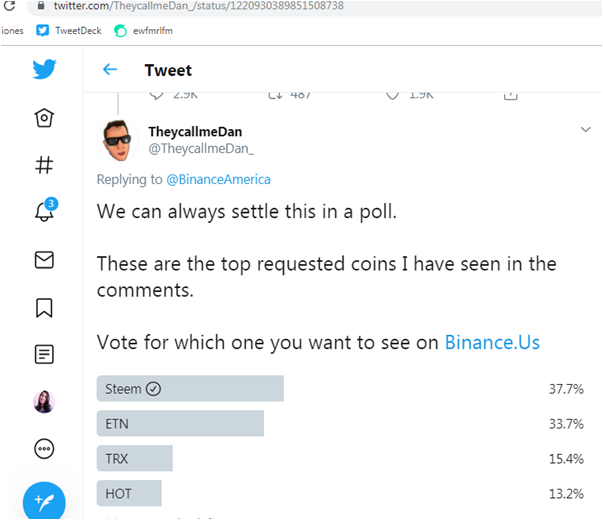603x520 pixels.
Task: Open Bookmarks icon in sidebar
Action: [44, 308]
